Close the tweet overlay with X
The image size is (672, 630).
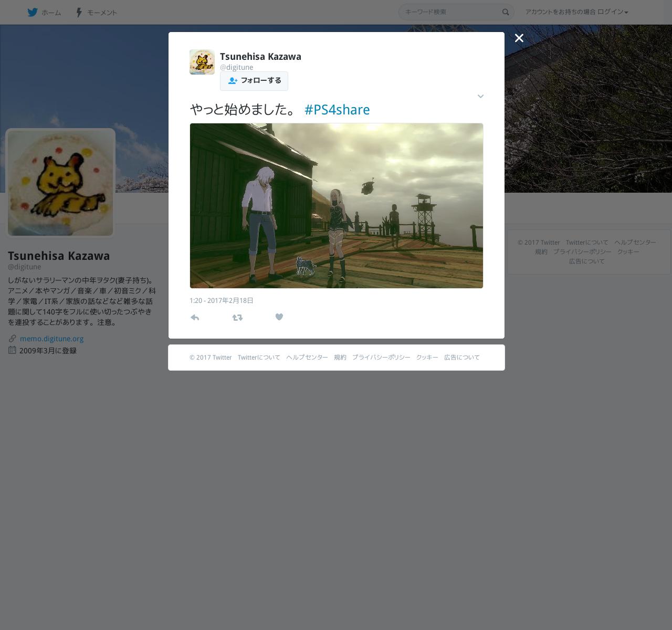(x=519, y=38)
